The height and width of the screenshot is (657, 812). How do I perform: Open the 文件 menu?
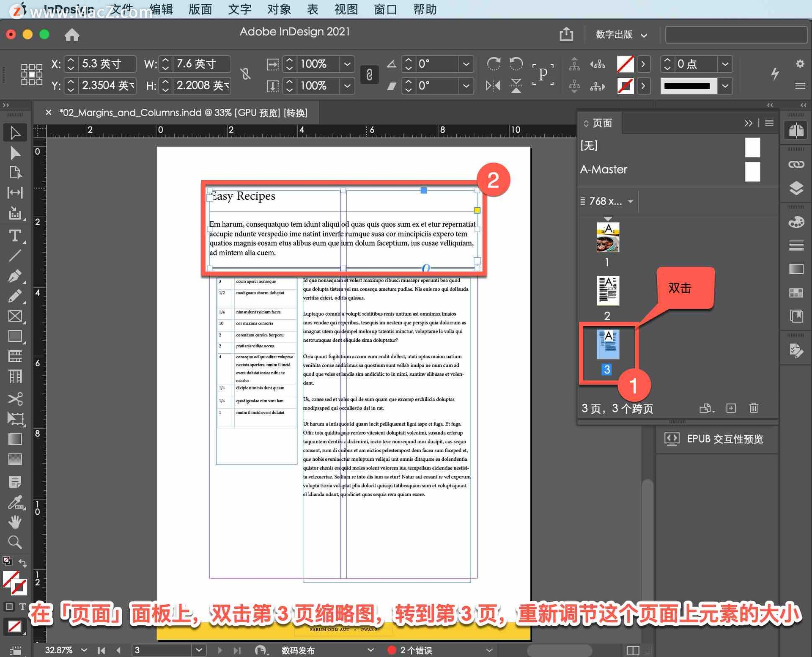pos(121,9)
